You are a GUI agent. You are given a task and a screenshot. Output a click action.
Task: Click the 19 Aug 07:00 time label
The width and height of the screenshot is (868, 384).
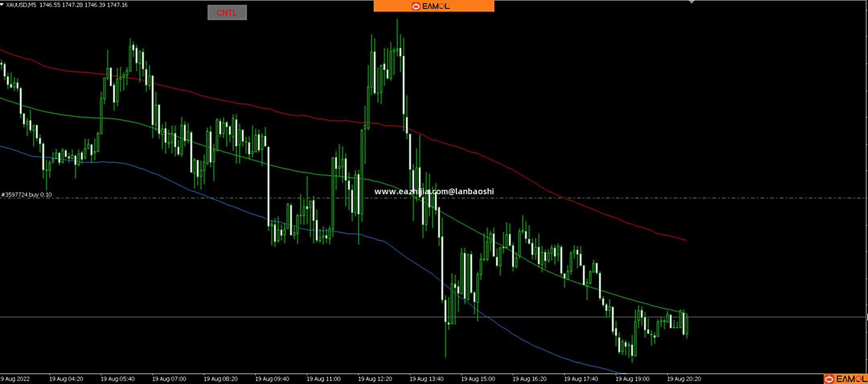(169, 379)
